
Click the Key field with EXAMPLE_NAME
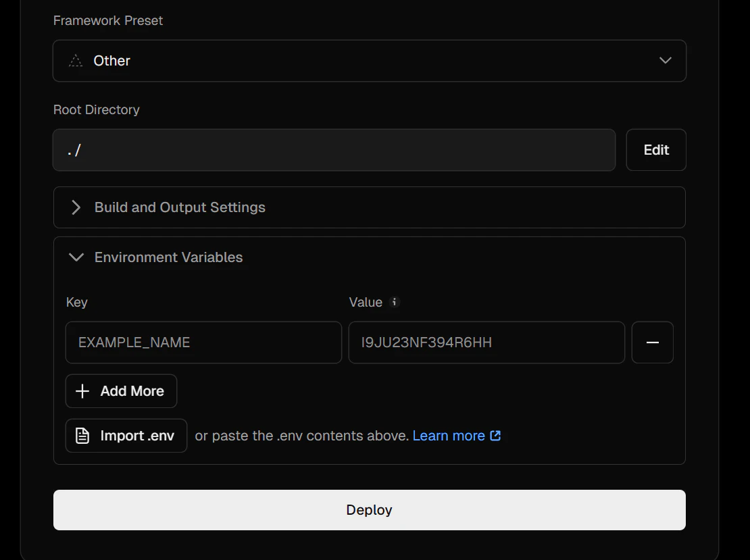pos(204,342)
